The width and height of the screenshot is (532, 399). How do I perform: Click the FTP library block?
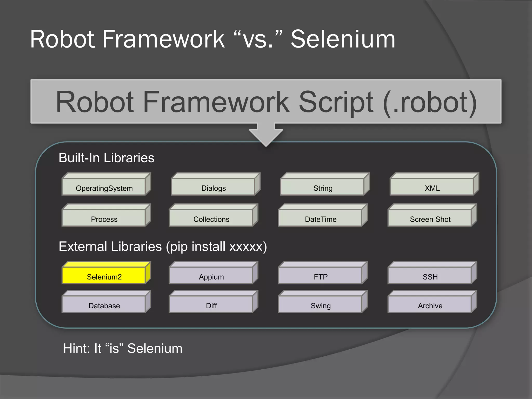pyautogui.click(x=321, y=276)
